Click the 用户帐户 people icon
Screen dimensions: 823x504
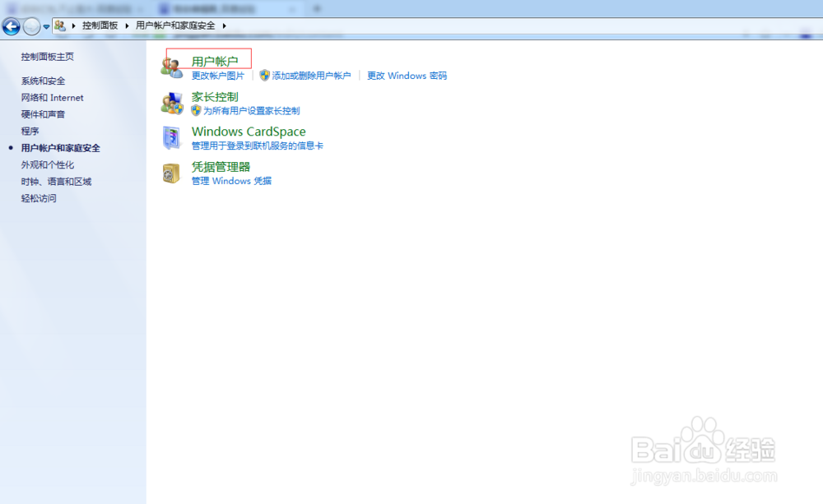(x=172, y=68)
